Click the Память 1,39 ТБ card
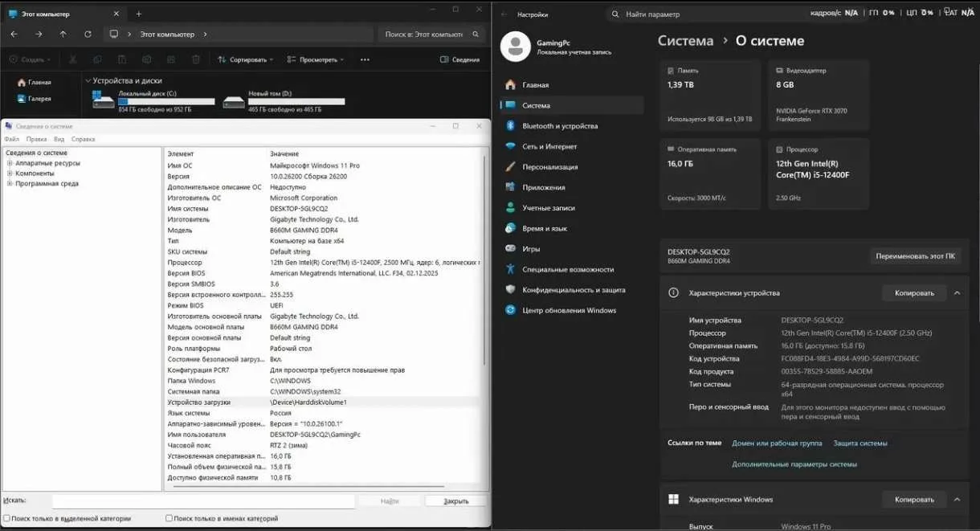This screenshot has height=531, width=980. pyautogui.click(x=710, y=95)
